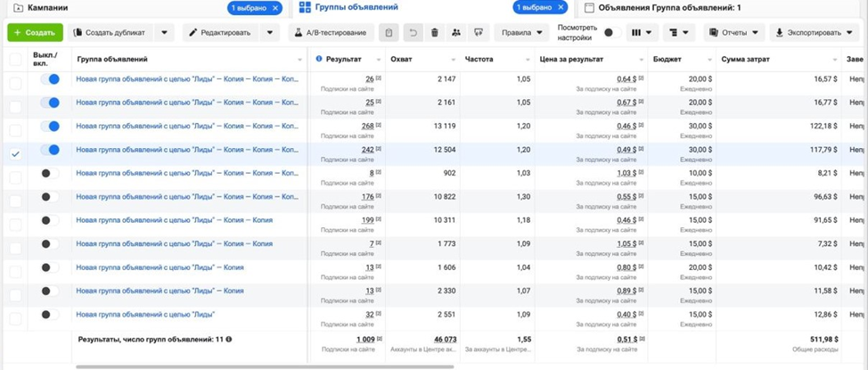
Task: Click the preview icon next to Правила
Action: click(479, 33)
